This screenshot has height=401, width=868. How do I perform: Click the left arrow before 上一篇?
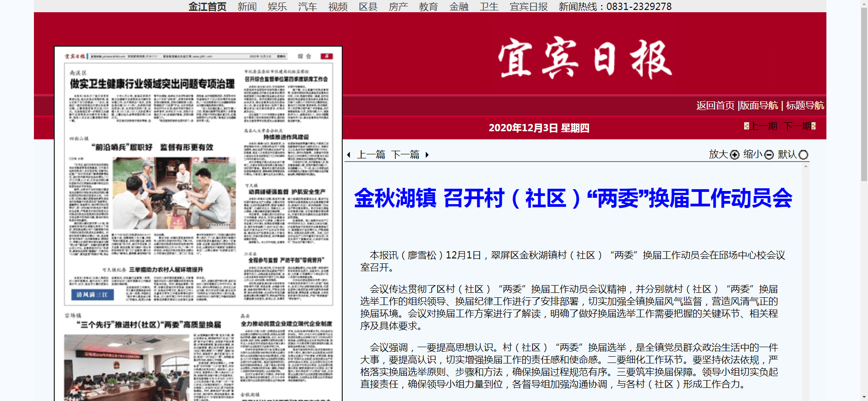(349, 155)
